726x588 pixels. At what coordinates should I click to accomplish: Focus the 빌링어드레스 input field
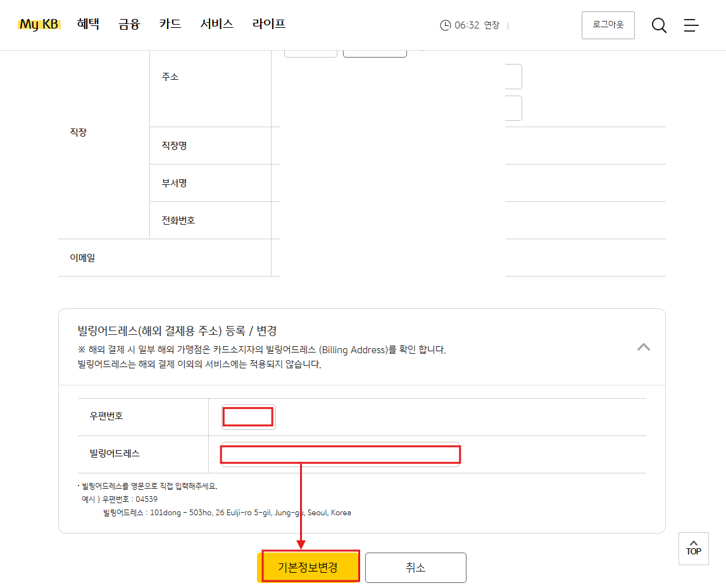click(341, 454)
